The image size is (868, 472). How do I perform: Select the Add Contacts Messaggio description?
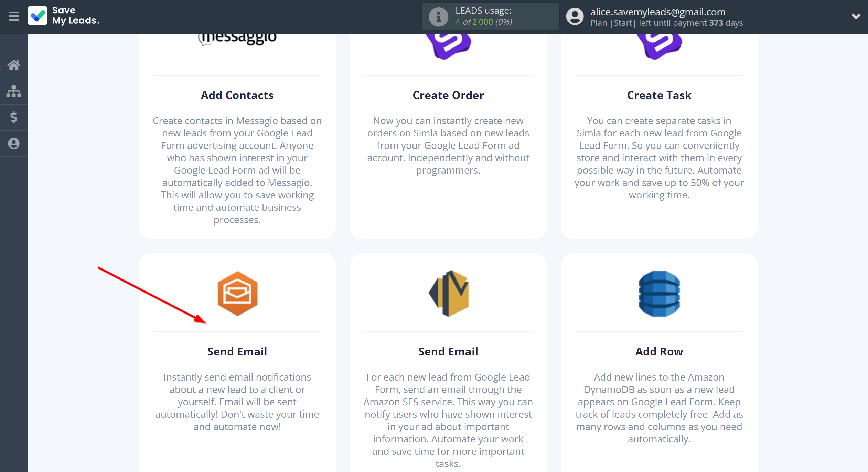pyautogui.click(x=237, y=170)
